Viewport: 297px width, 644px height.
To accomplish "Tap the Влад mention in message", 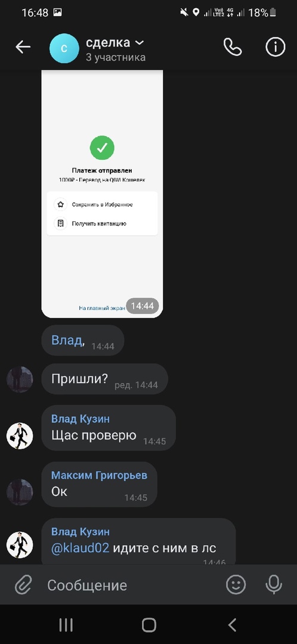I will pyautogui.click(x=67, y=340).
